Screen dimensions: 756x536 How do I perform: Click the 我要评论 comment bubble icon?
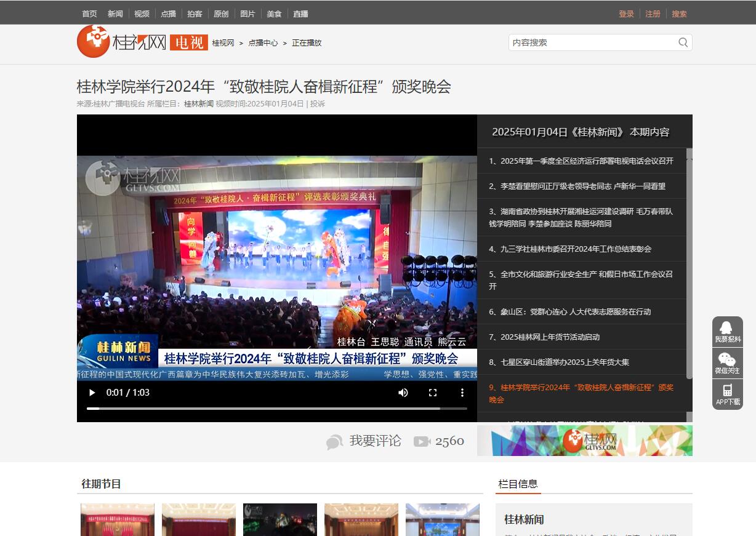(334, 442)
